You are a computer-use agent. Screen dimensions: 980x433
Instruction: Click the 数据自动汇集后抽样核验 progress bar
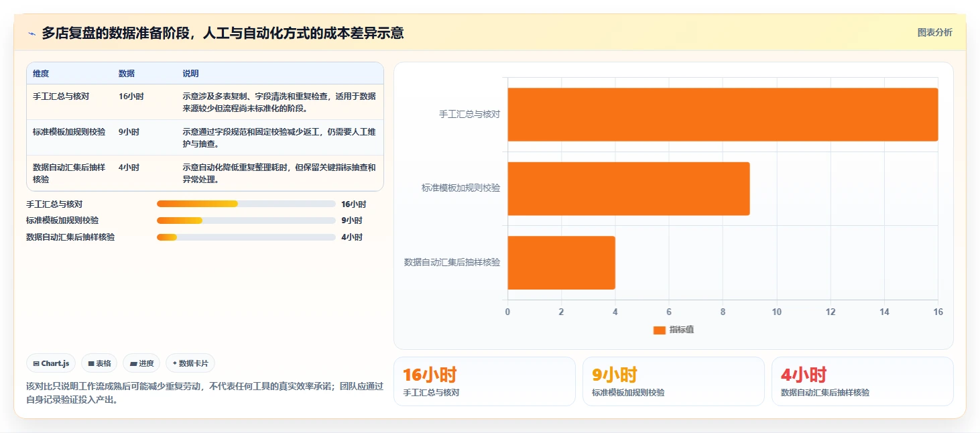point(246,237)
